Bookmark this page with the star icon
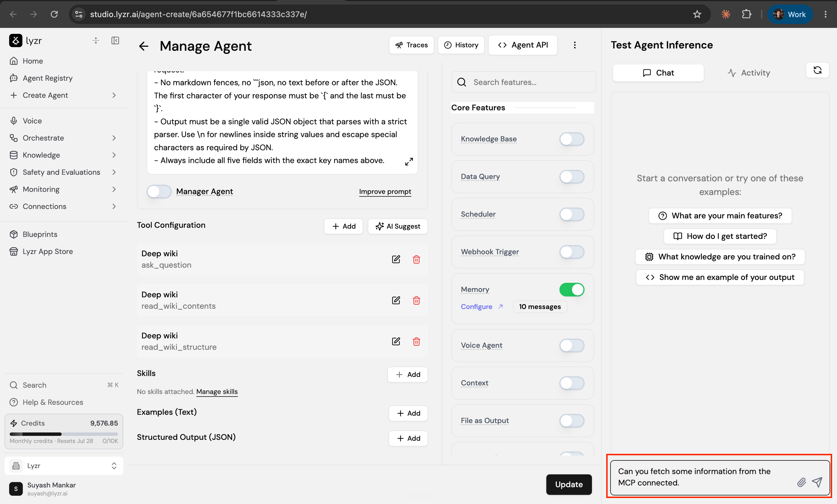This screenshot has height=504, width=837. click(697, 14)
